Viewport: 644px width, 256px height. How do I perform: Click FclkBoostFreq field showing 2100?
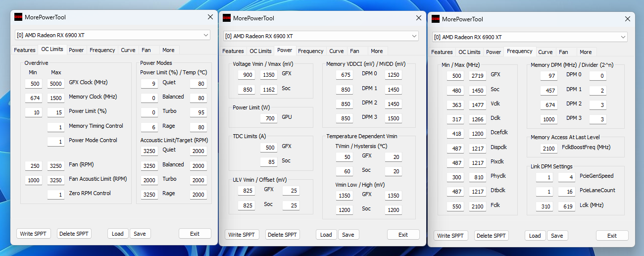(x=548, y=148)
